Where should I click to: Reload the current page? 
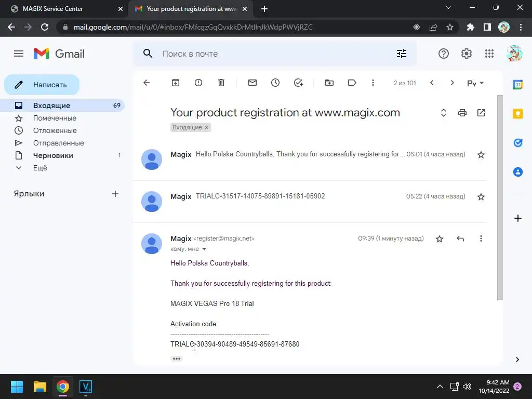(45, 27)
